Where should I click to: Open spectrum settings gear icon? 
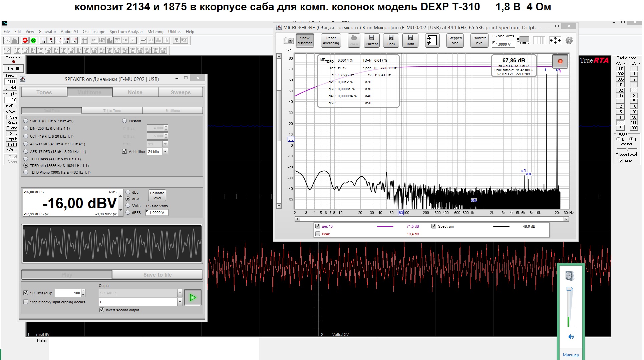569,41
